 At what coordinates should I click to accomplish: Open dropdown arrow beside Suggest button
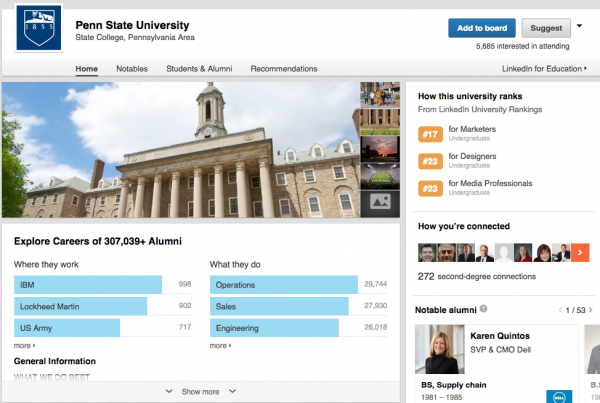click(x=579, y=26)
